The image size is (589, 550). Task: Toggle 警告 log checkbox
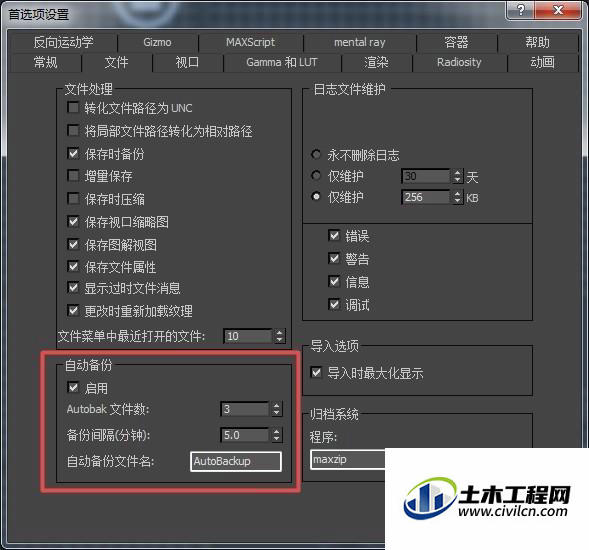(x=334, y=258)
